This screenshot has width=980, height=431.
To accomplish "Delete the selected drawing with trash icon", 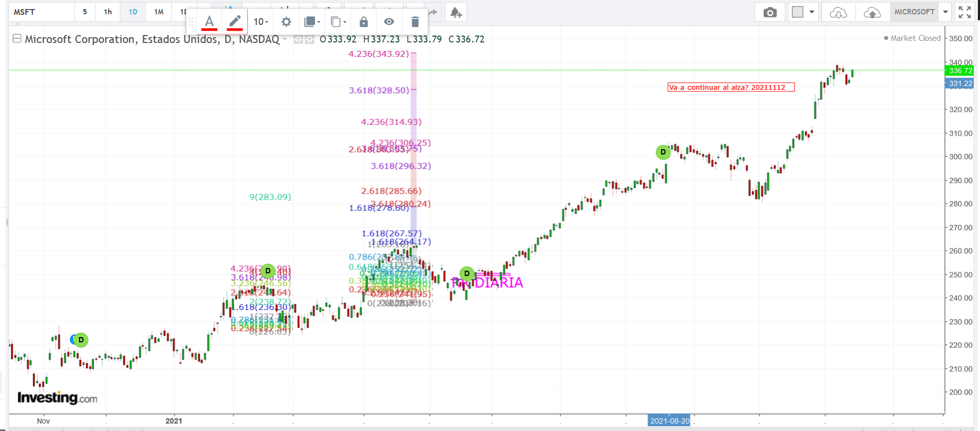I will point(415,22).
